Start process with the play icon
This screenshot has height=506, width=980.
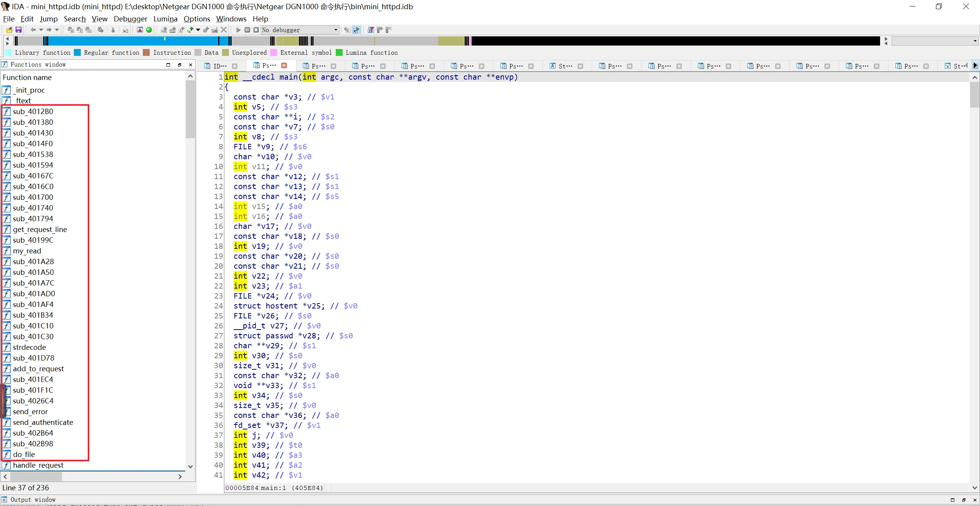(x=238, y=30)
